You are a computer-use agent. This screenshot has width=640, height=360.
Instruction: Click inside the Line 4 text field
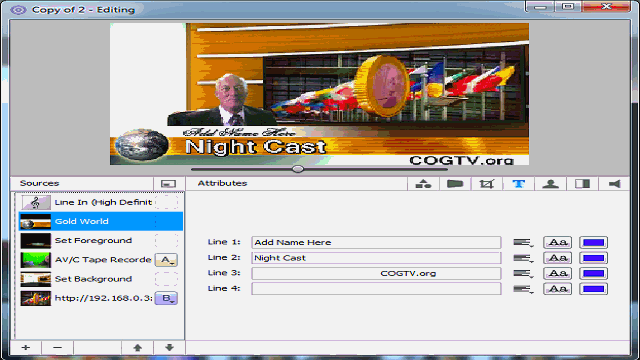pos(376,289)
